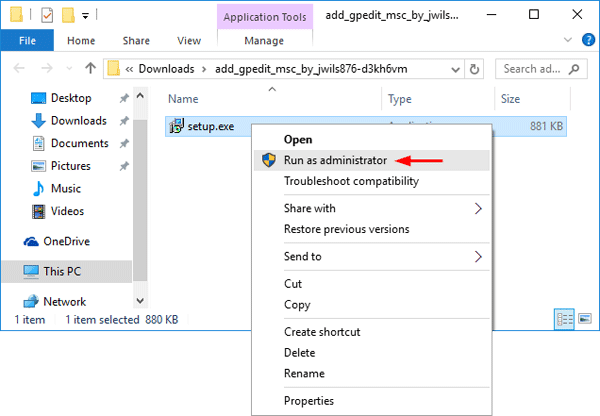Select the setup.exe file
The height and width of the screenshot is (416, 600).
click(210, 126)
